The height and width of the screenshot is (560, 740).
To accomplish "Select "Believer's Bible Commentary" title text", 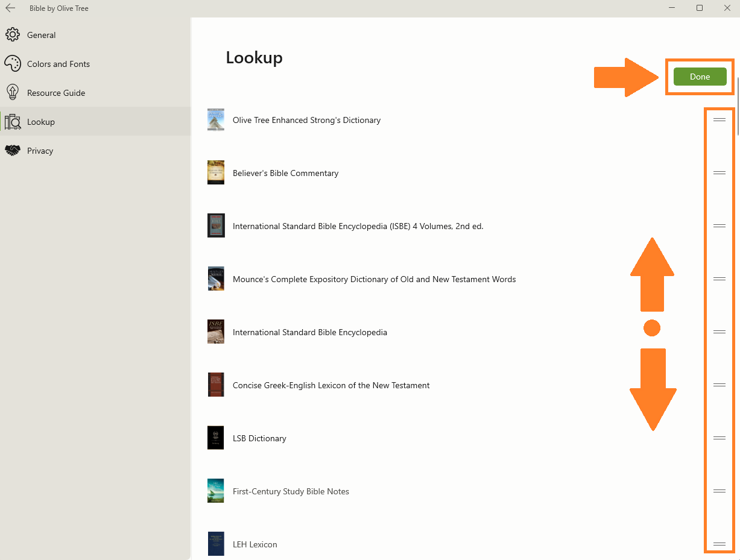I will click(x=285, y=173).
